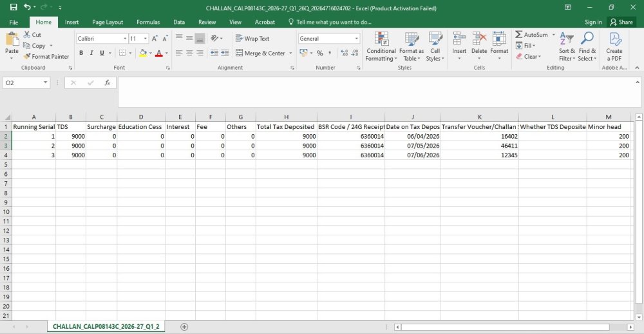Center text horizontally icon

pos(189,53)
